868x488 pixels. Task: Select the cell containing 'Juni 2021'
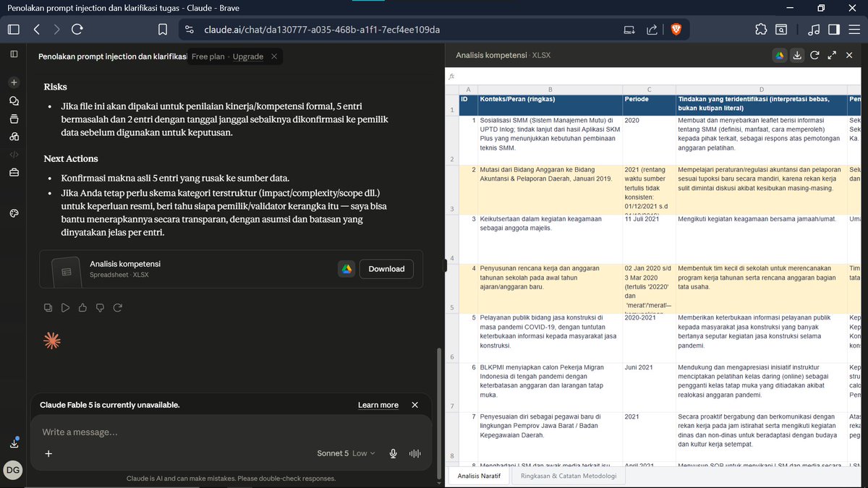click(649, 387)
